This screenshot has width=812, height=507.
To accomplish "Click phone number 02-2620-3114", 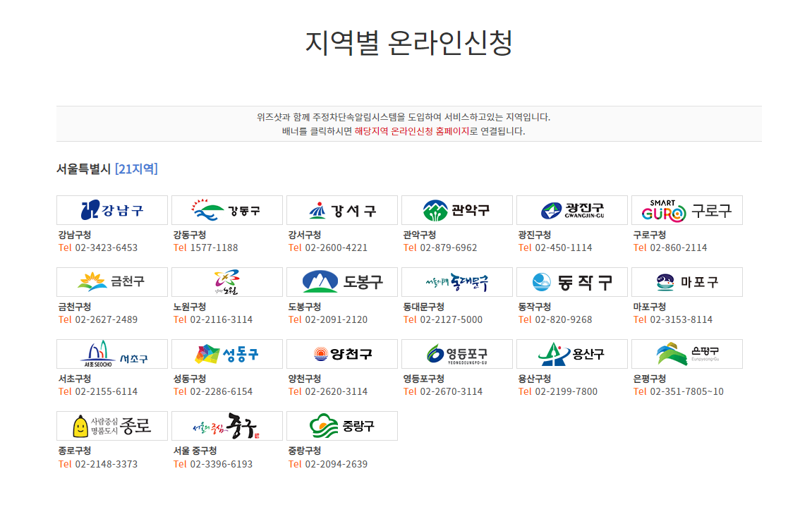I will coord(336,392).
